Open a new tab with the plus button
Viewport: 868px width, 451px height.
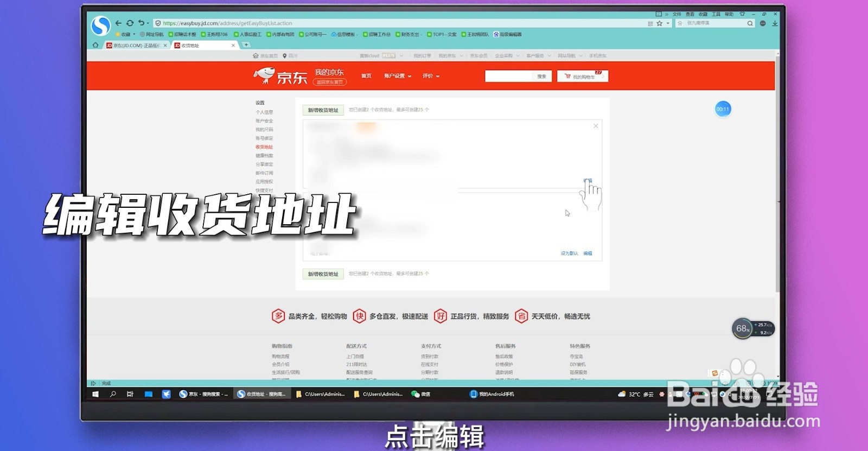pyautogui.click(x=246, y=45)
